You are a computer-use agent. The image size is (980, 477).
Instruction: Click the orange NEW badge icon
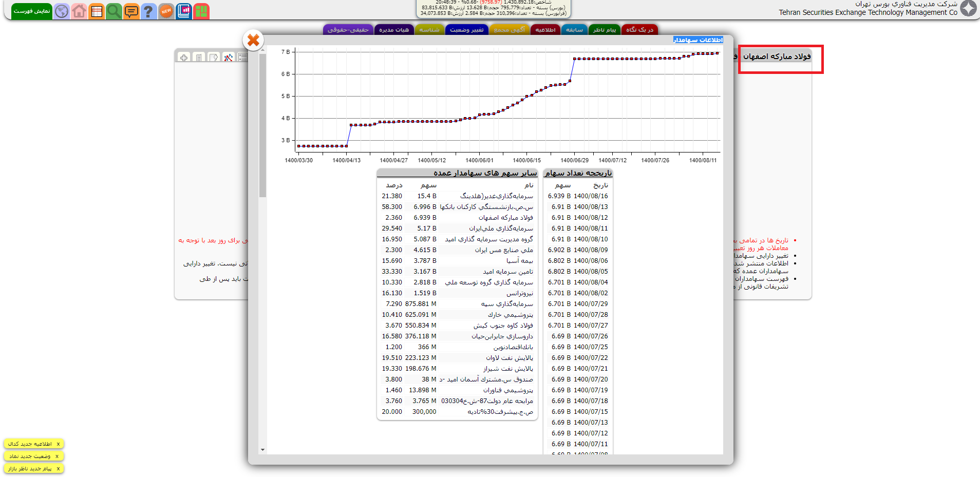click(166, 11)
